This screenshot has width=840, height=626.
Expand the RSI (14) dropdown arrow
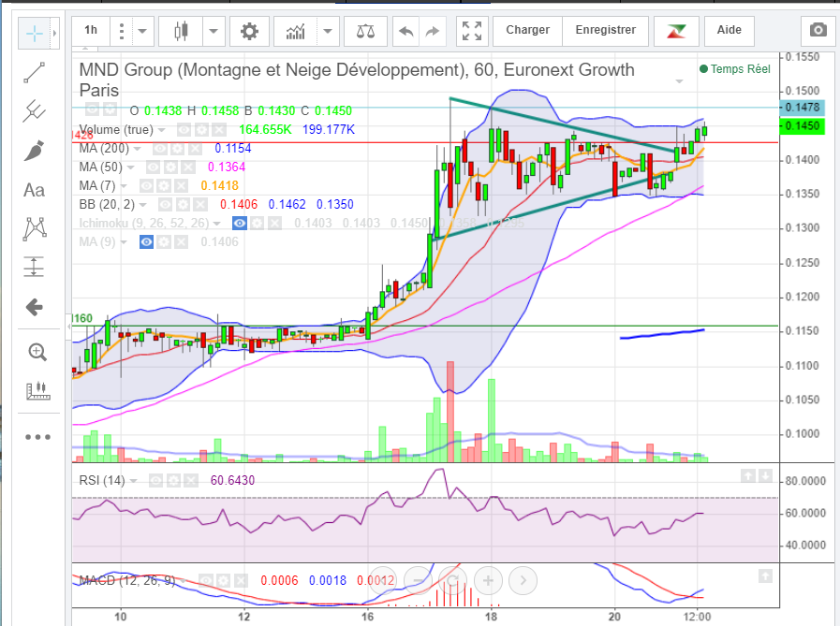(133, 481)
